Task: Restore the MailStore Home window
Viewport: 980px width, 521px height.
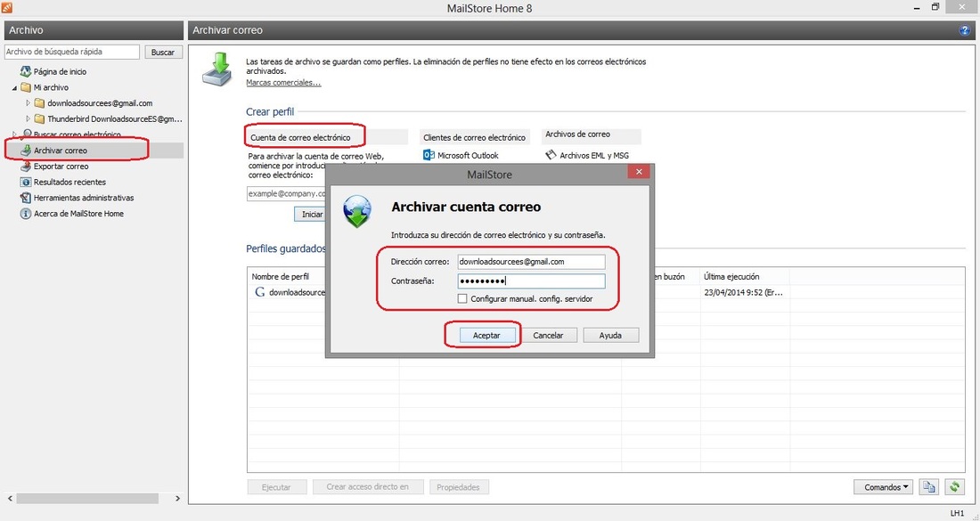Action: pos(935,7)
